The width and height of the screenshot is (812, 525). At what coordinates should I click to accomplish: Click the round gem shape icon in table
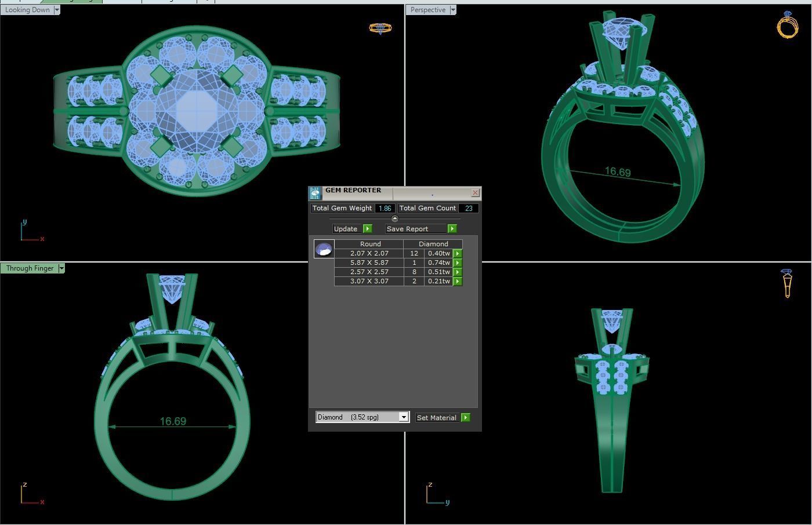coord(324,249)
